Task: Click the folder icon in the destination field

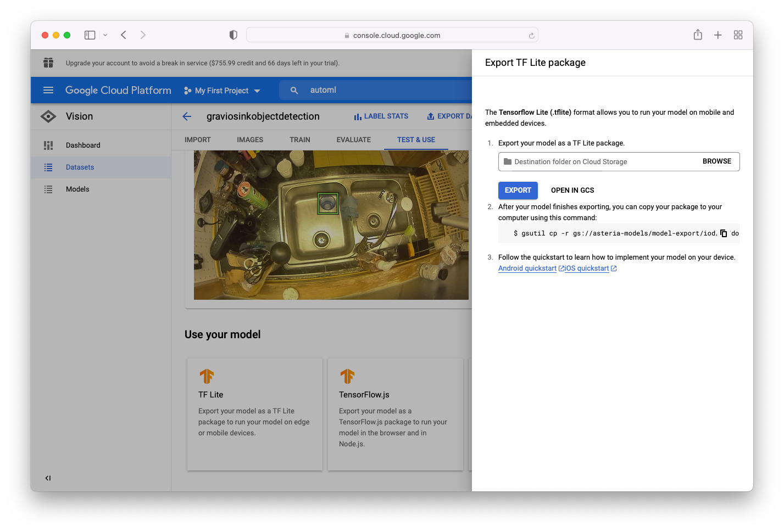Action: point(507,161)
